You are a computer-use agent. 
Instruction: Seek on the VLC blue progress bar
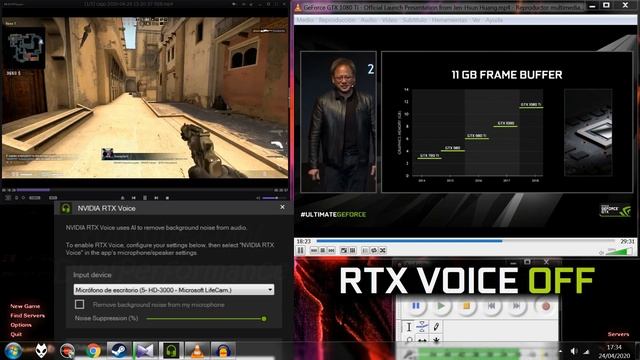pos(465,241)
